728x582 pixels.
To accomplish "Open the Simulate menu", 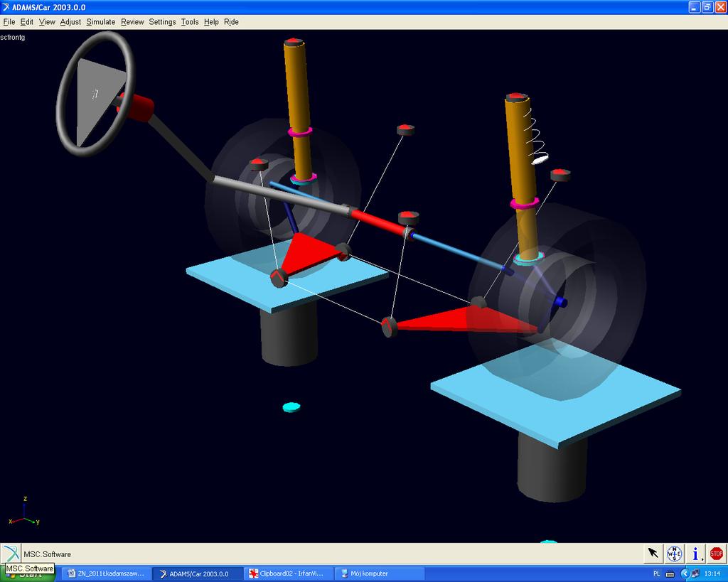I will click(101, 22).
